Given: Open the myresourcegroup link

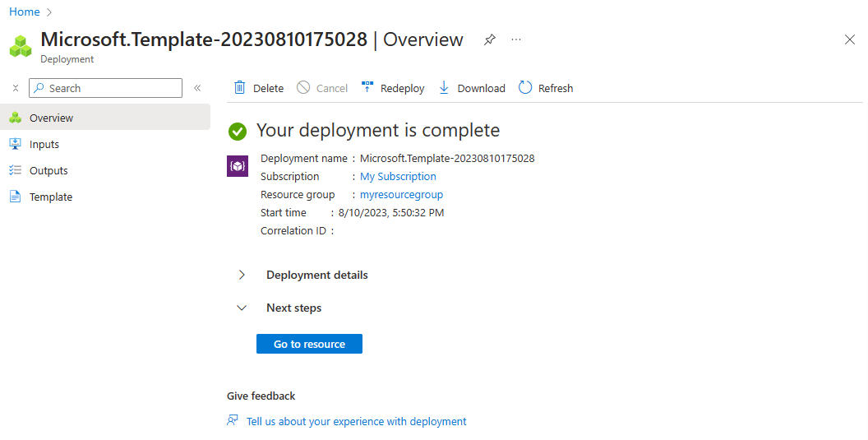Looking at the screenshot, I should coord(401,195).
